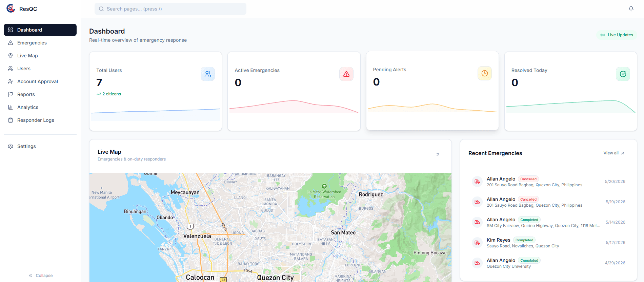Click the Settings gear icon
644x282 pixels.
11,146
